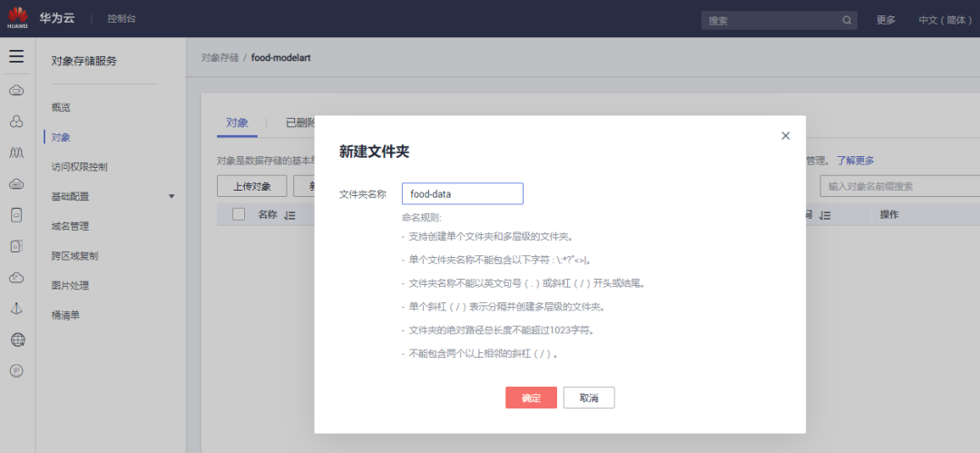This screenshot has width=980, height=453.
Task: Open the globe network sidebar icon
Action: (x=17, y=340)
